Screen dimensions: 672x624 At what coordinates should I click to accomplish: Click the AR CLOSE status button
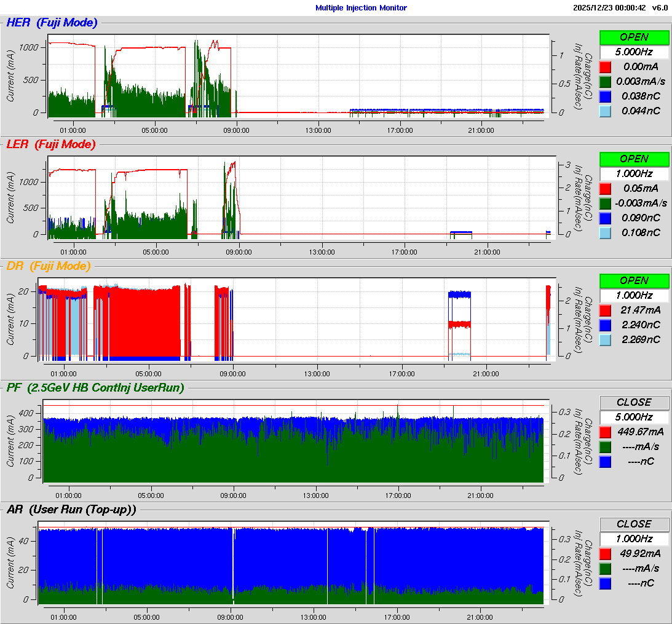click(634, 524)
